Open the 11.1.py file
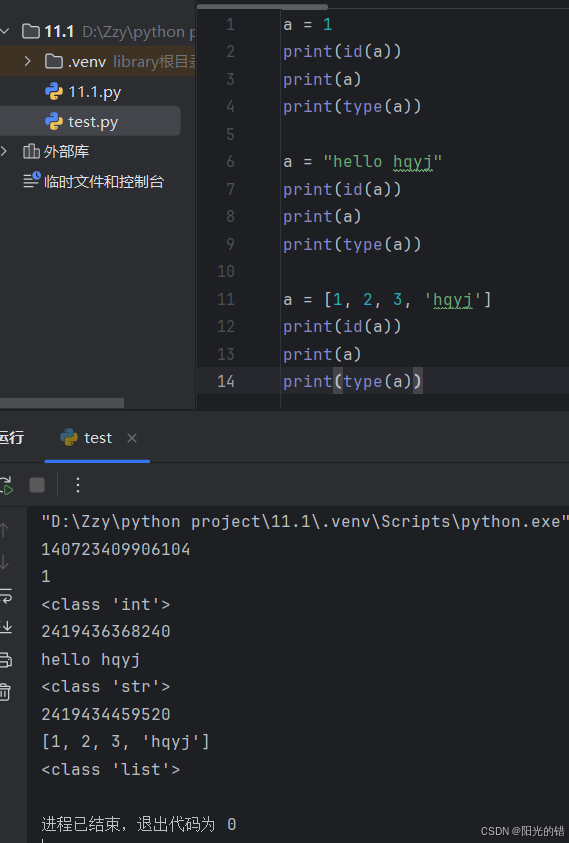569x843 pixels. pos(95,92)
